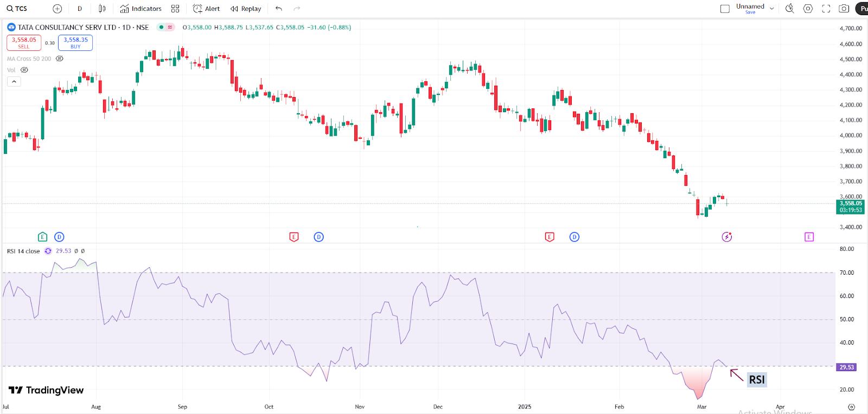Open the layout setup square icon
Screen dimensions: 868x414
[725, 9]
